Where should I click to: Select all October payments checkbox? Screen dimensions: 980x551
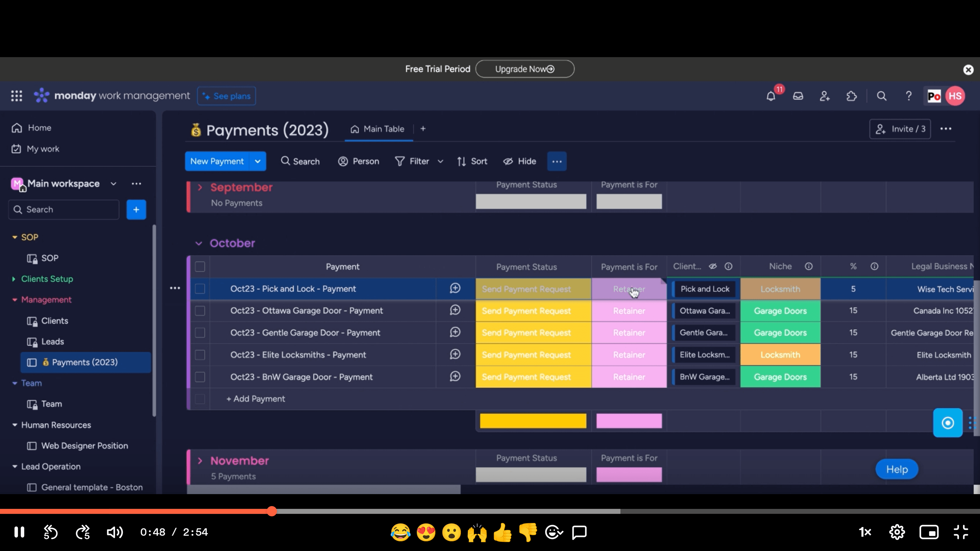point(200,267)
